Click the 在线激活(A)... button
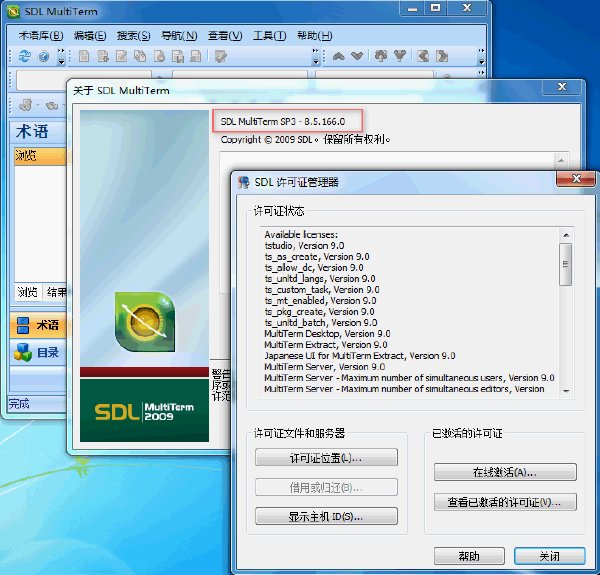 click(x=505, y=472)
